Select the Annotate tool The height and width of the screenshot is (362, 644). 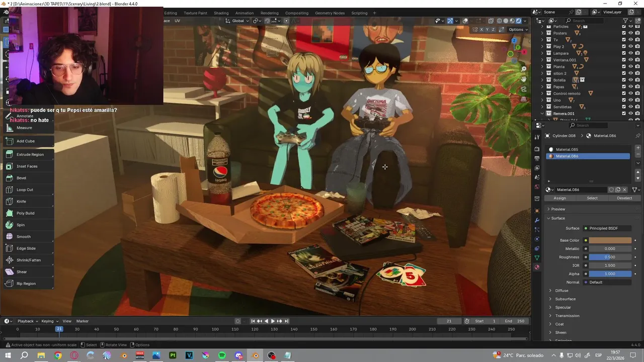tap(28, 116)
